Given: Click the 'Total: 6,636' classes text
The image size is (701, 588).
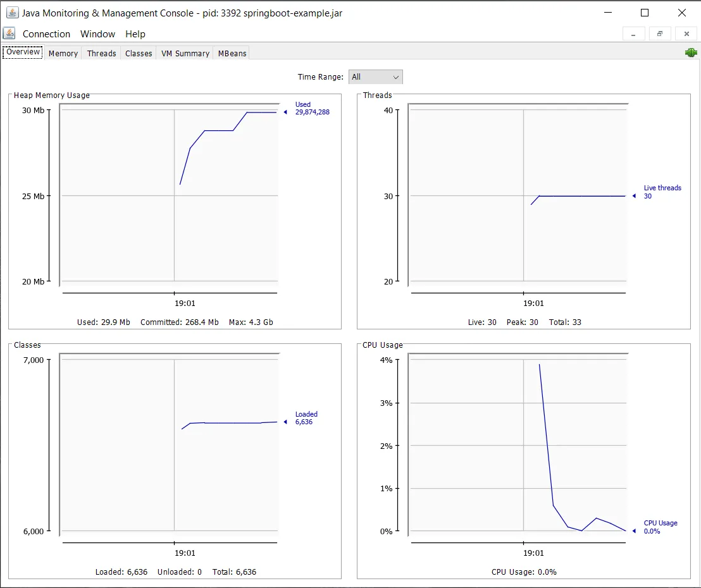Looking at the screenshot, I should (234, 572).
